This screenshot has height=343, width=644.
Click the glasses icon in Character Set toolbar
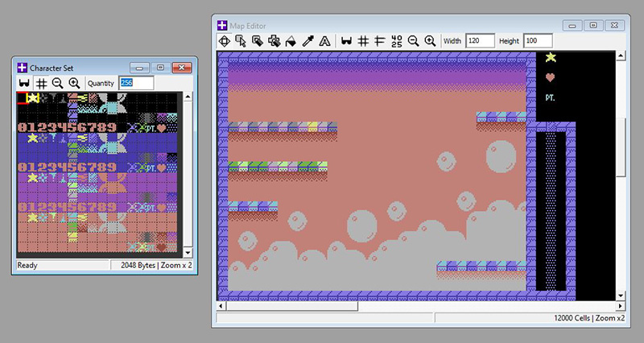pyautogui.click(x=24, y=83)
